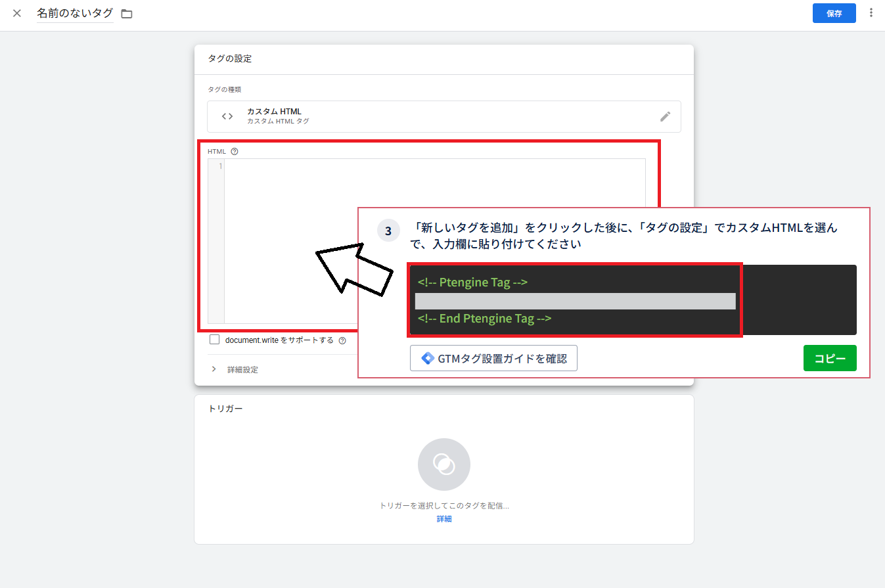Click the トリガー section title

tap(225, 409)
